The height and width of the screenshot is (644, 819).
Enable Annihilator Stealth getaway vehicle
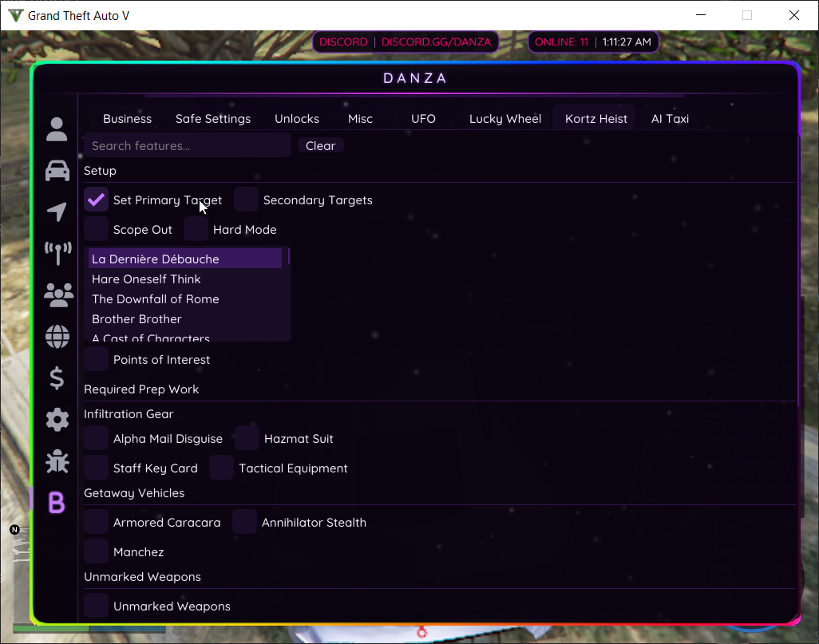244,523
